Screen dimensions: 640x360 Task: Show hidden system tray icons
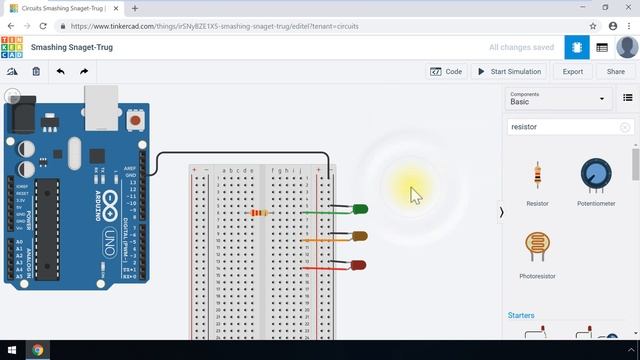[631, 350]
